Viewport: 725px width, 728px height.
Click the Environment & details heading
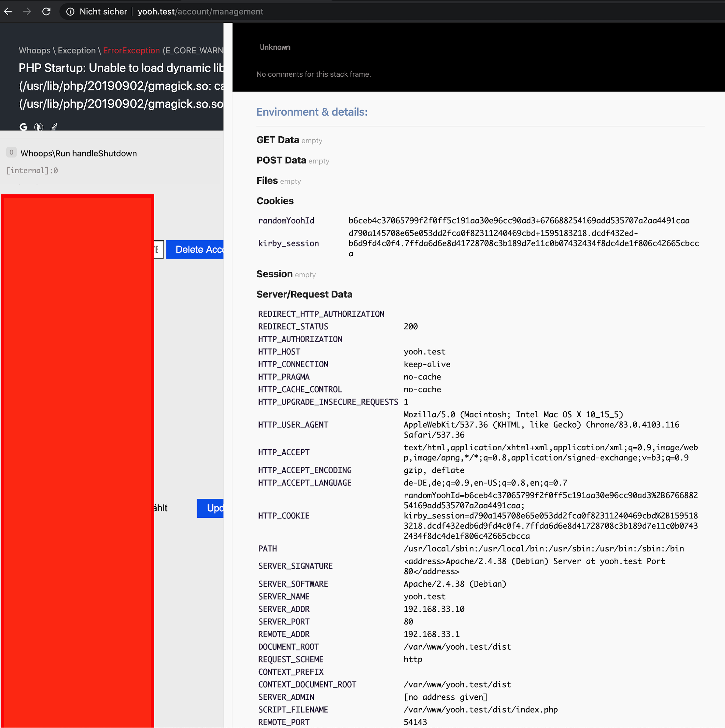tap(312, 112)
